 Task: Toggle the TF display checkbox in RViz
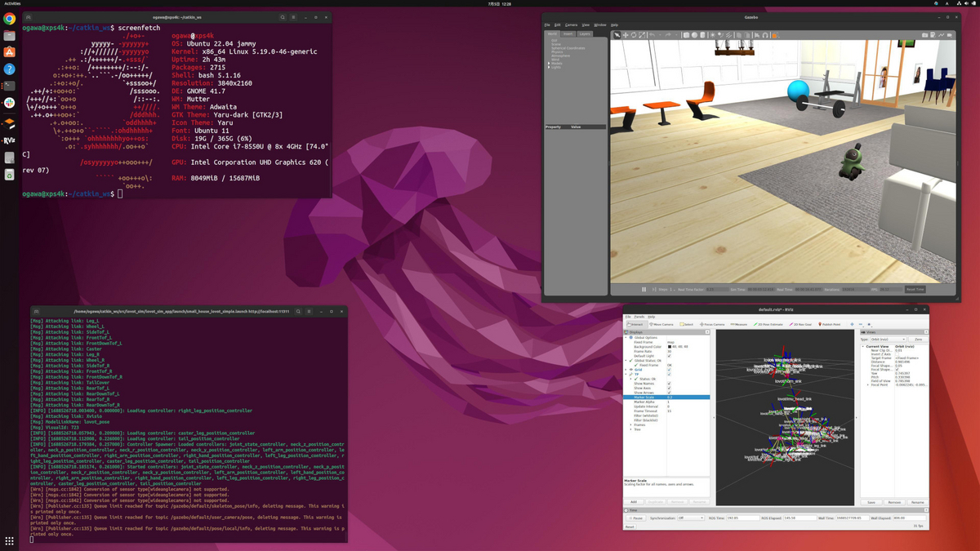point(669,375)
